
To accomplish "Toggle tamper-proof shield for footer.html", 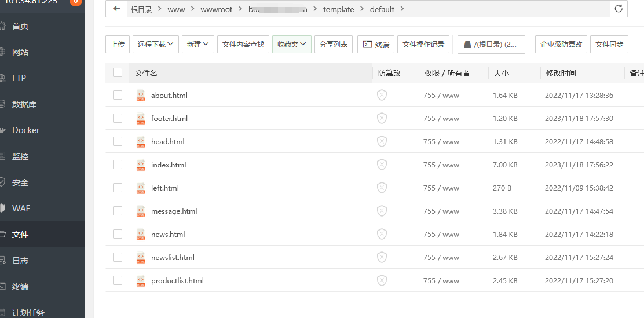I will [x=382, y=118].
